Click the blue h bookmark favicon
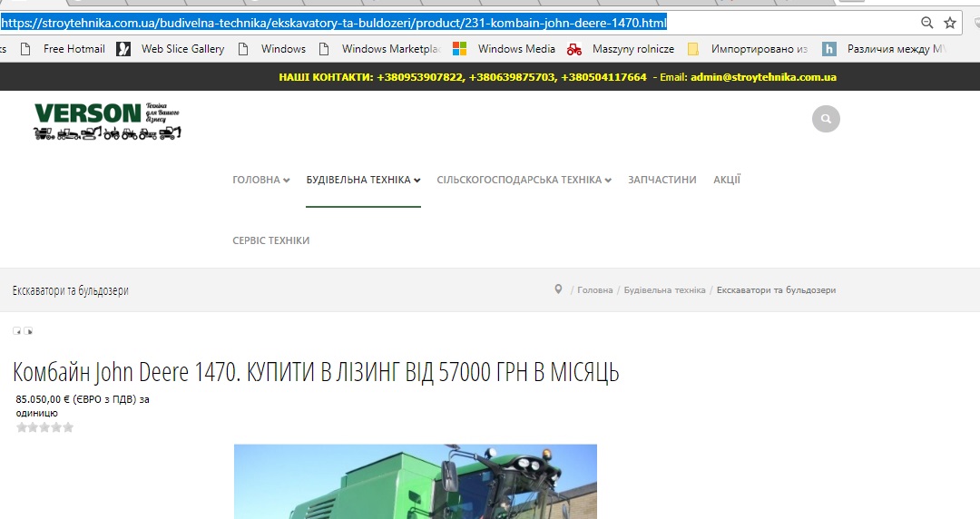 [x=828, y=49]
